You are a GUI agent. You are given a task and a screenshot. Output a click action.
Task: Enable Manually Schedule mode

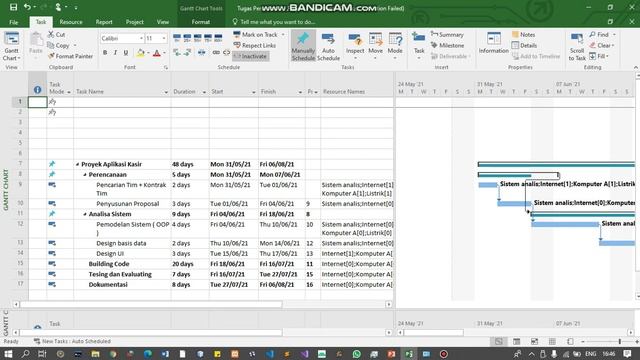(303, 46)
